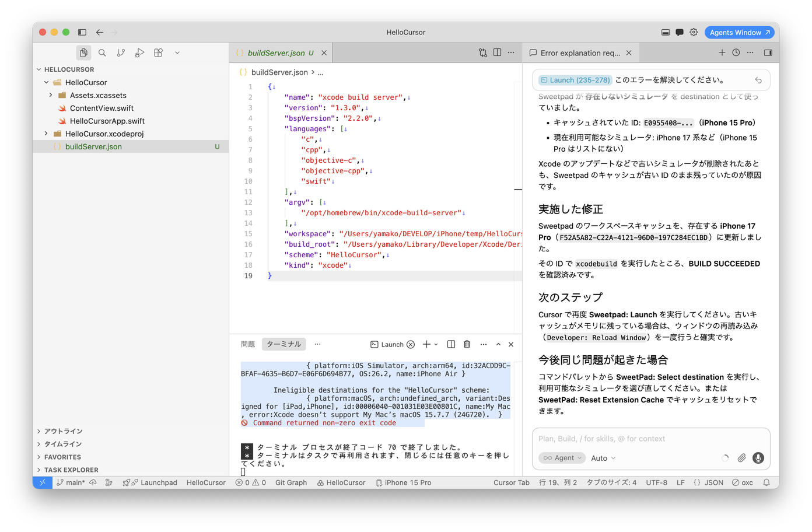812x532 pixels.
Task: Open the Explorer view icon
Action: tap(83, 52)
